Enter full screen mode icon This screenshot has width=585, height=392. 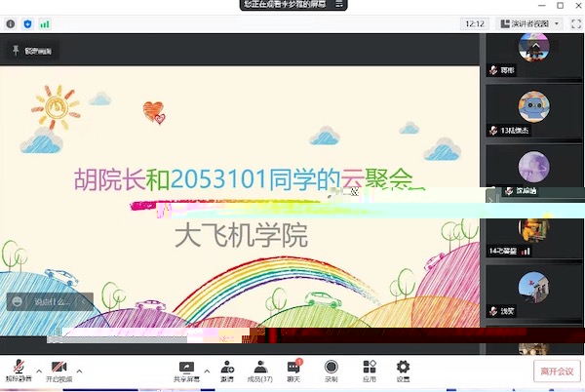(576, 23)
